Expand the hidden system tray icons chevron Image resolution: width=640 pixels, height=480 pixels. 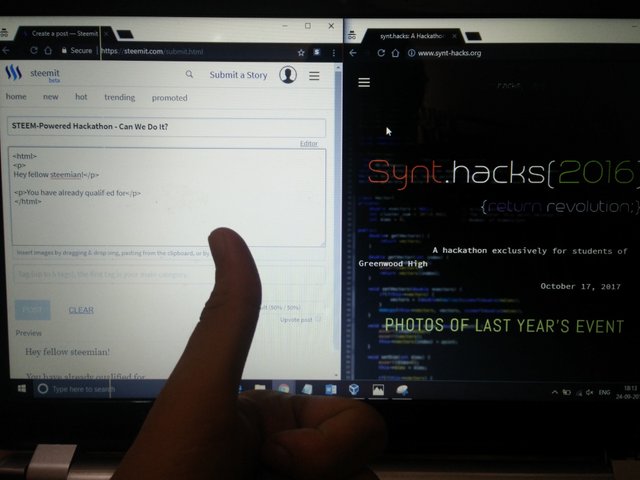pos(554,392)
